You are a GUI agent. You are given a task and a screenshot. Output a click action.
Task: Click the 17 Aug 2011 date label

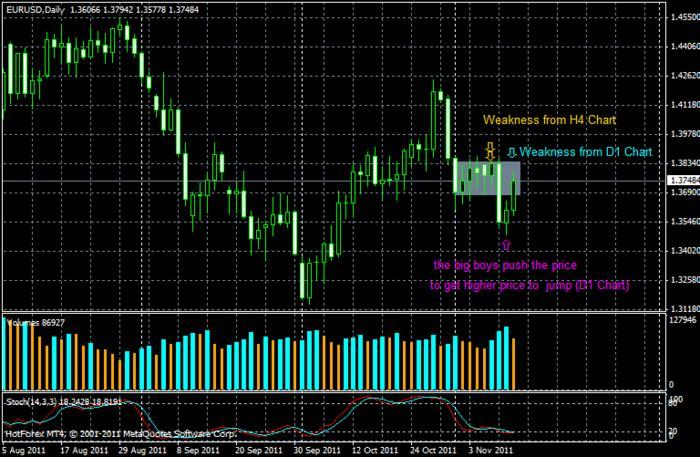tap(84, 450)
